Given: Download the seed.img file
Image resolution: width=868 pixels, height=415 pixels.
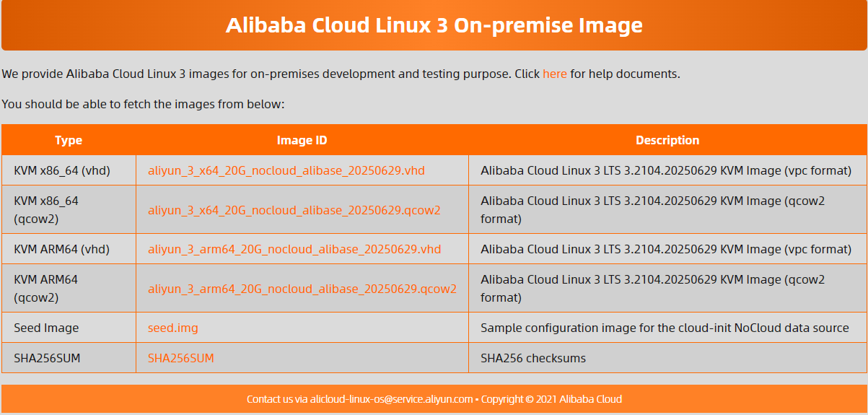Looking at the screenshot, I should [172, 328].
